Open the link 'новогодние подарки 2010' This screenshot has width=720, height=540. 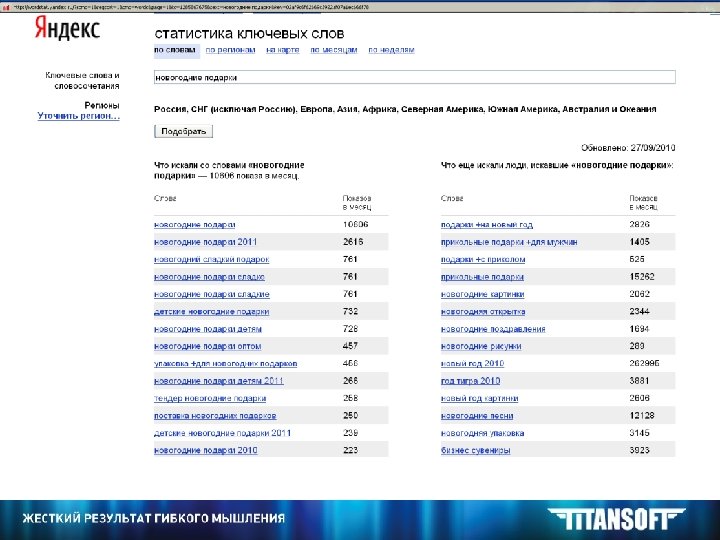205,450
